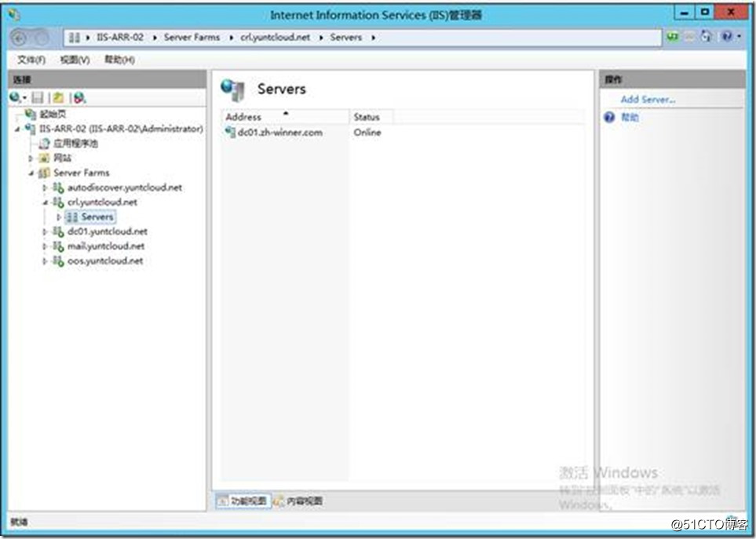Click Server Farms in the breadcrumb bar

pos(192,37)
